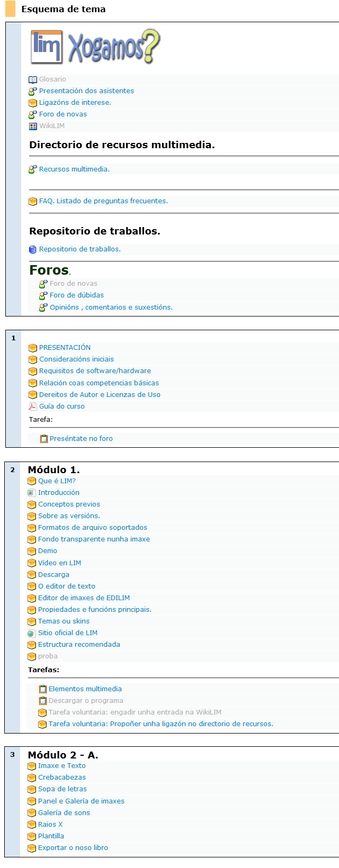Click the package icon beside Crebacabezas
Image resolution: width=339 pixels, height=868 pixels.
32,777
